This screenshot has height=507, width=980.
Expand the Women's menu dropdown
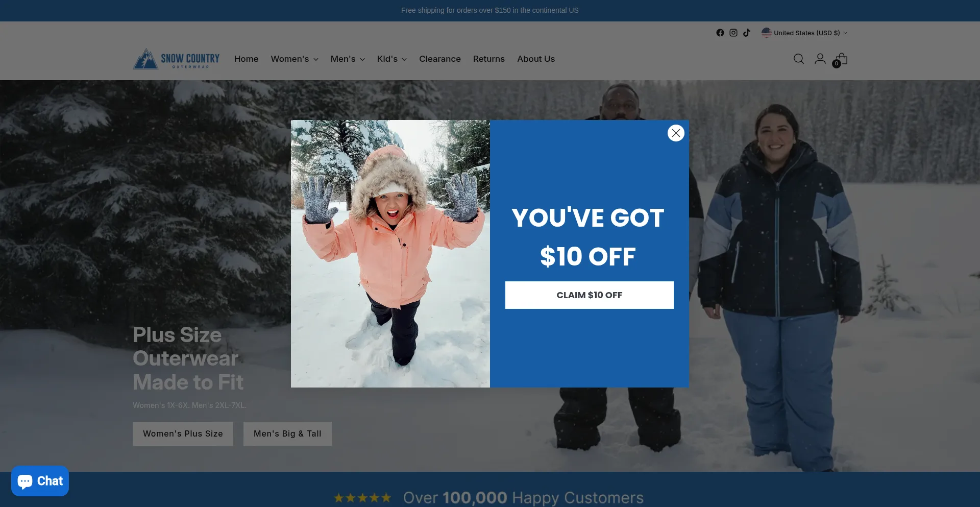[295, 59]
